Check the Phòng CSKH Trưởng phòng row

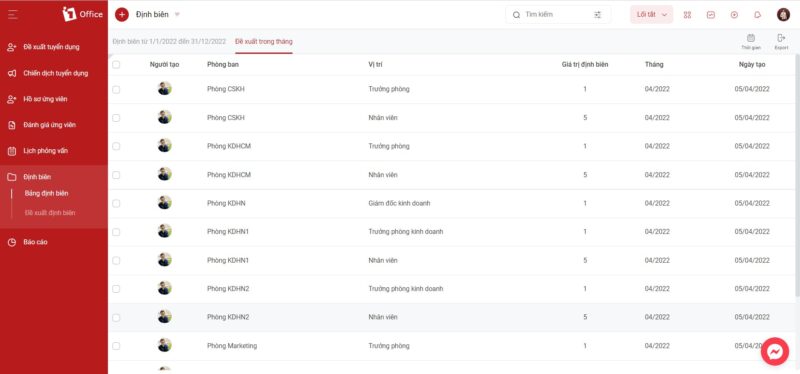pyautogui.click(x=116, y=89)
